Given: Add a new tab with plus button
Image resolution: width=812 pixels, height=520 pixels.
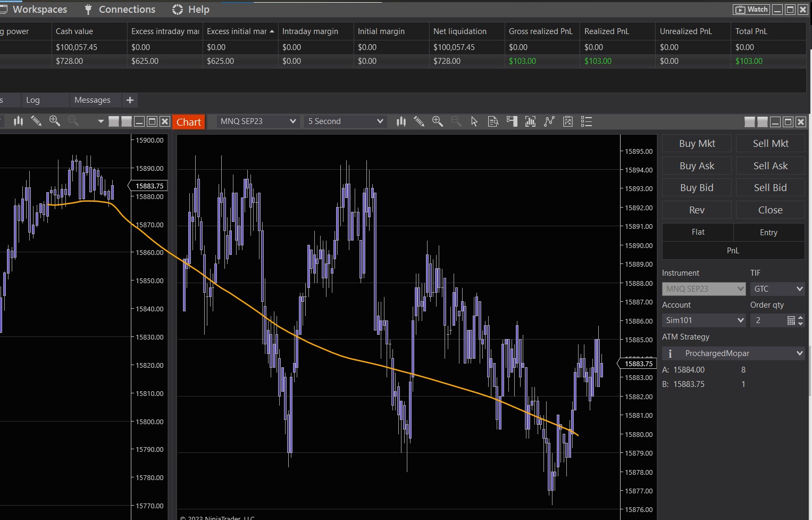Looking at the screenshot, I should point(130,100).
